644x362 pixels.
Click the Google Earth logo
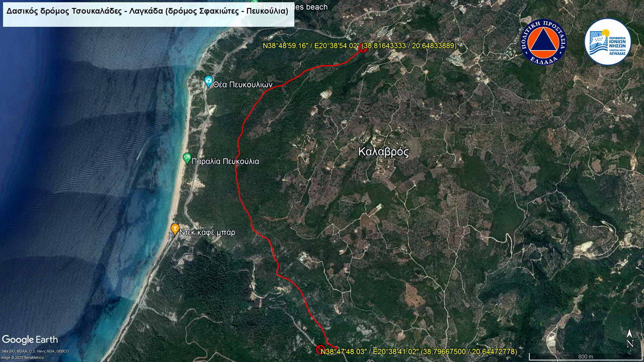coord(30,340)
